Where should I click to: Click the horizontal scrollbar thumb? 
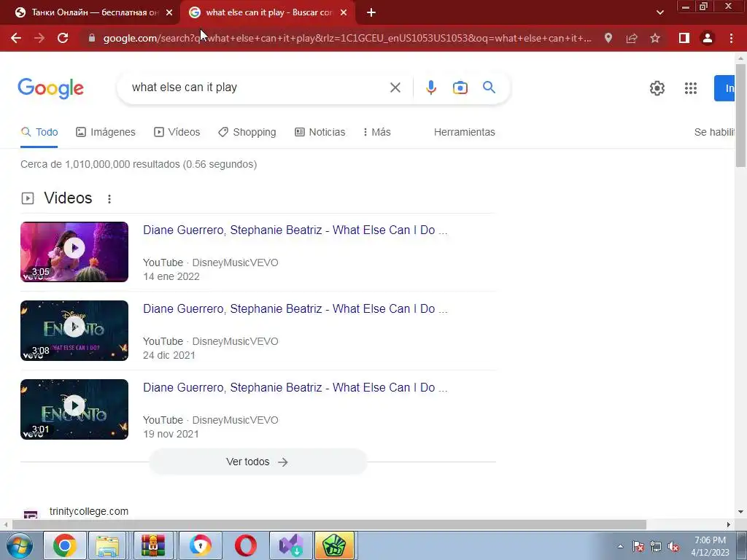(329, 525)
